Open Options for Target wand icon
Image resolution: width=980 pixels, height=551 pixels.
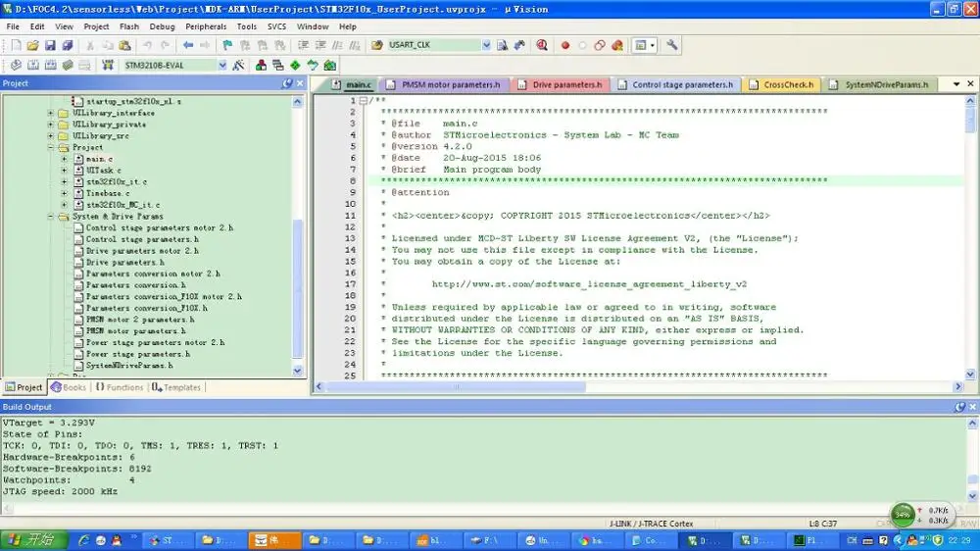tap(238, 65)
